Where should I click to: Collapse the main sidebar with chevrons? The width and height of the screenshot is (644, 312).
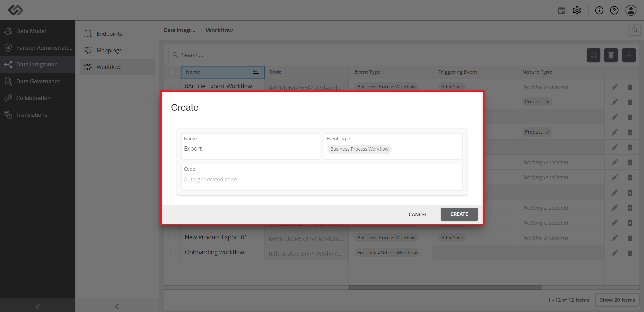pyautogui.click(x=38, y=306)
